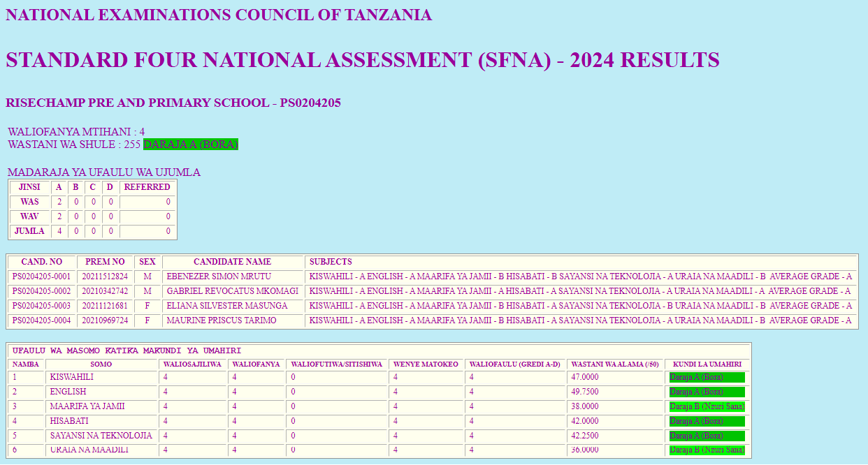Click on candidate MAURINE PRISCUS TARIMO
Image resolution: width=868 pixels, height=465 pixels.
point(221,321)
